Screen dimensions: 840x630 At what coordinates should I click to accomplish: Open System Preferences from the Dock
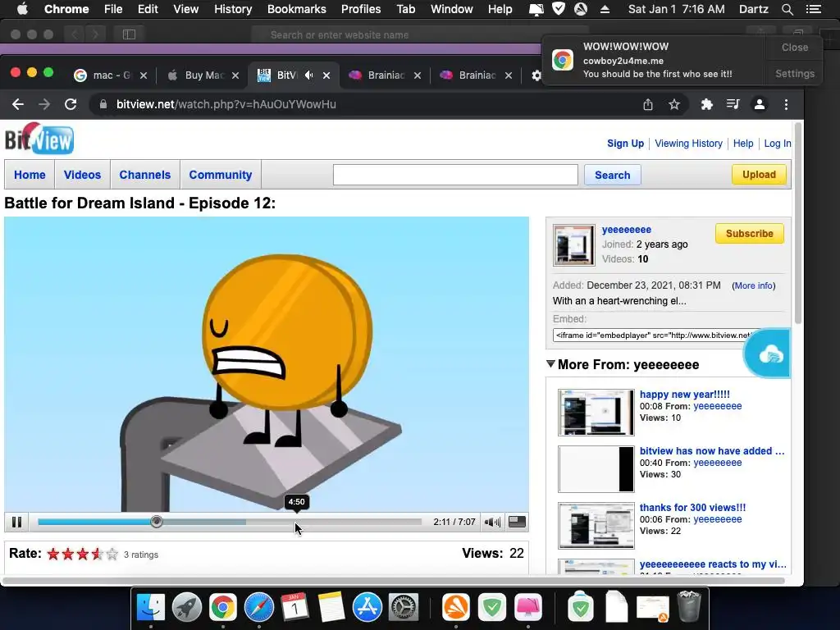point(403,607)
